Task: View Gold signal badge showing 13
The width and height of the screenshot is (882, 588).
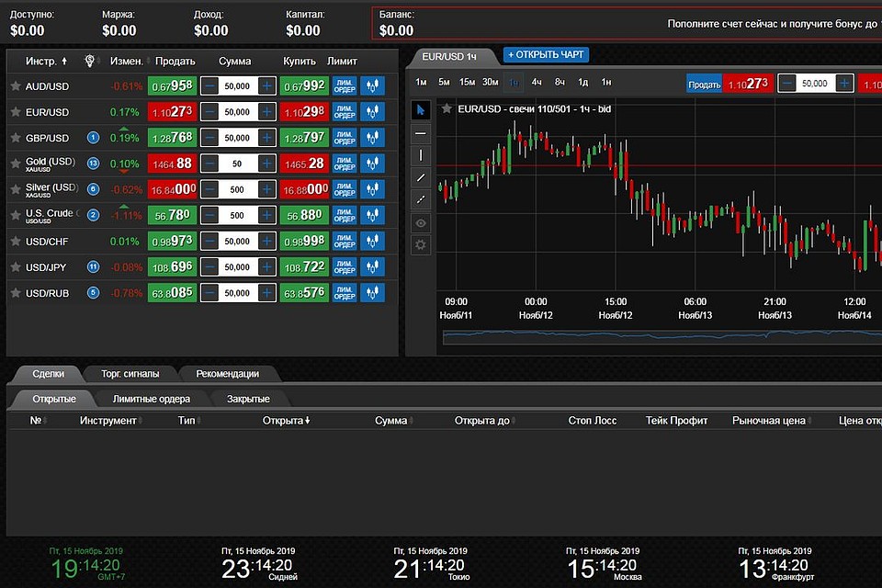Action: pyautogui.click(x=94, y=164)
